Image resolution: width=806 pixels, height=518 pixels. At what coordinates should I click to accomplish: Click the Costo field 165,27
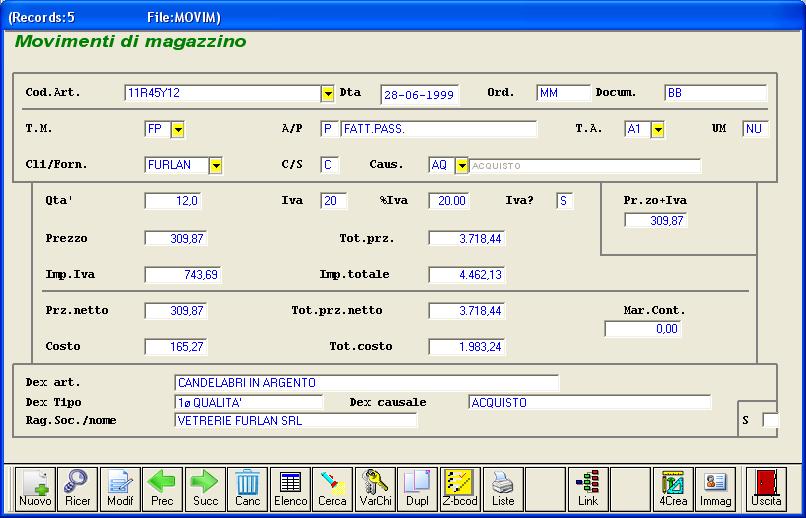[175, 347]
